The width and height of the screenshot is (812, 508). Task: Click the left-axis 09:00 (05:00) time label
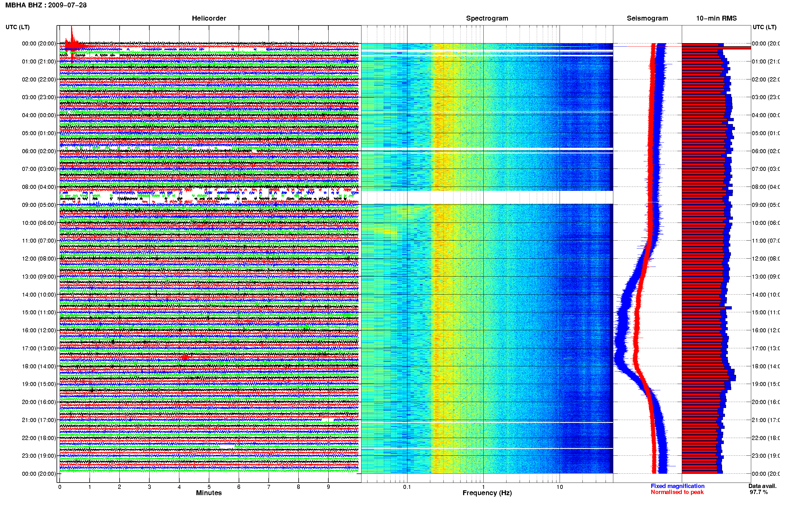pos(39,205)
